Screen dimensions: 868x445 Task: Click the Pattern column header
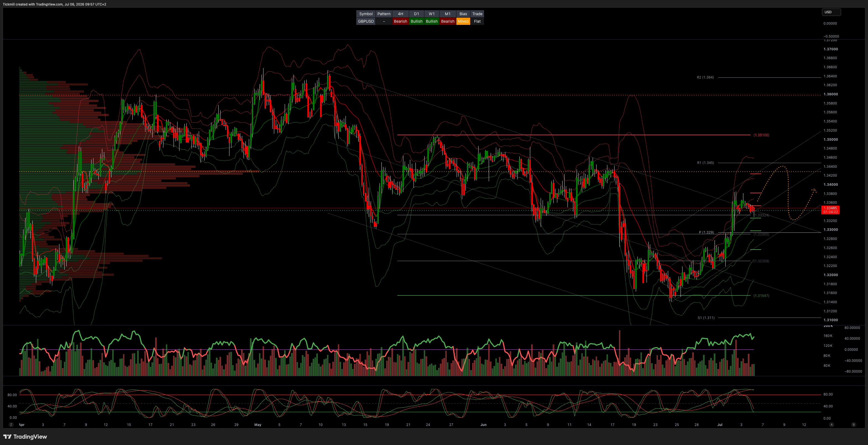384,14
